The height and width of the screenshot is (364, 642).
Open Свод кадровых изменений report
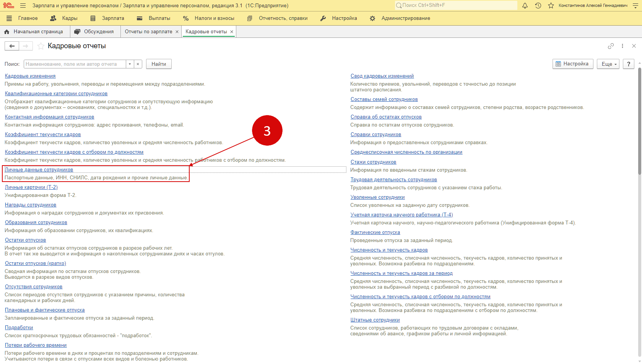[382, 76]
